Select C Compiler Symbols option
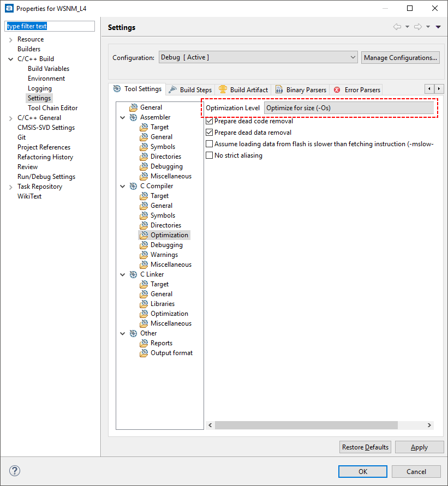This screenshot has width=448, height=486. click(163, 215)
